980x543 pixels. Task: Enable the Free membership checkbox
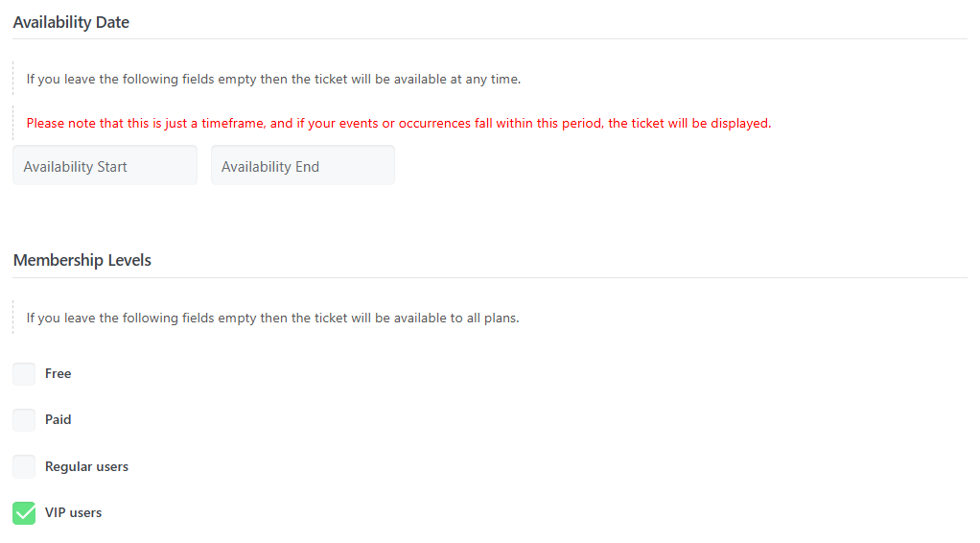click(24, 374)
